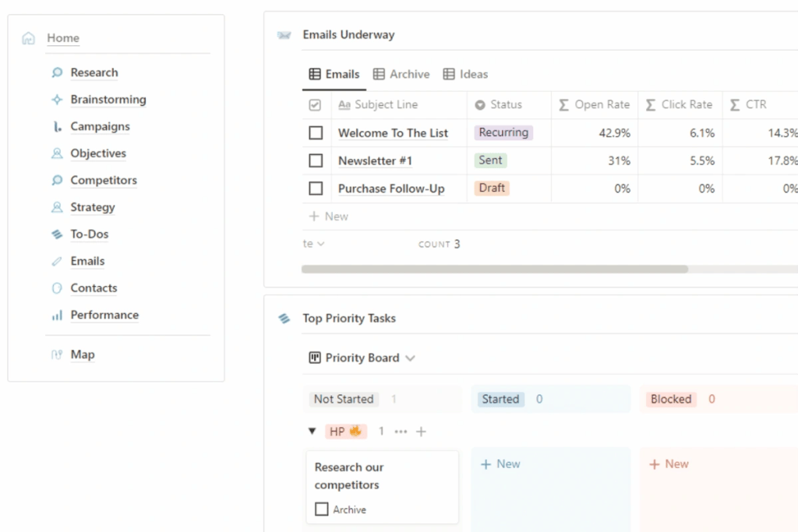798x532 pixels.
Task: Open the Priority Board view dropdown chevron
Action: [410, 358]
